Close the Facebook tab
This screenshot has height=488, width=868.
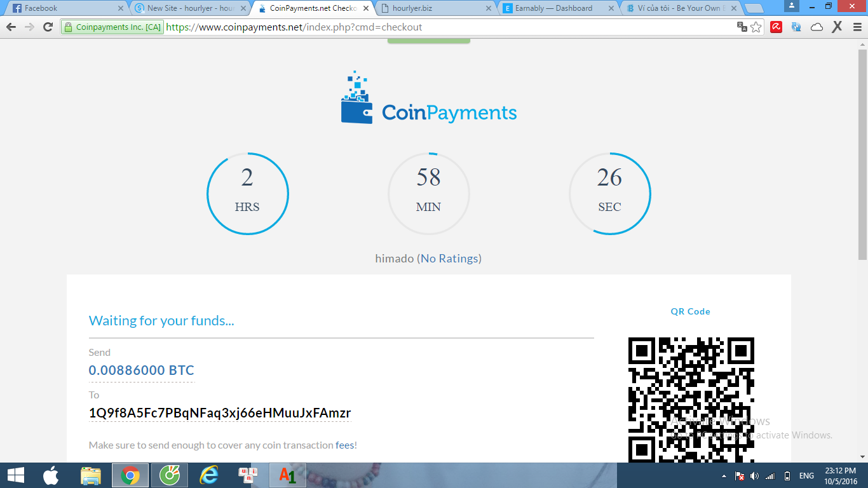(x=121, y=8)
